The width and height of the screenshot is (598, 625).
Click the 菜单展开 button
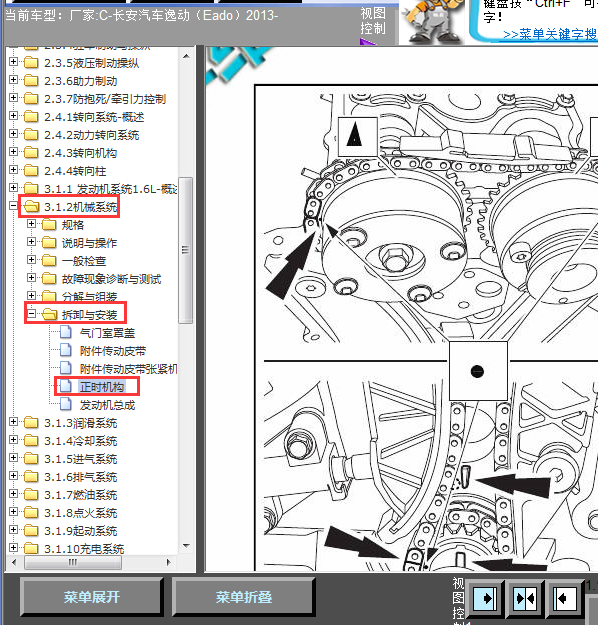coord(92,597)
